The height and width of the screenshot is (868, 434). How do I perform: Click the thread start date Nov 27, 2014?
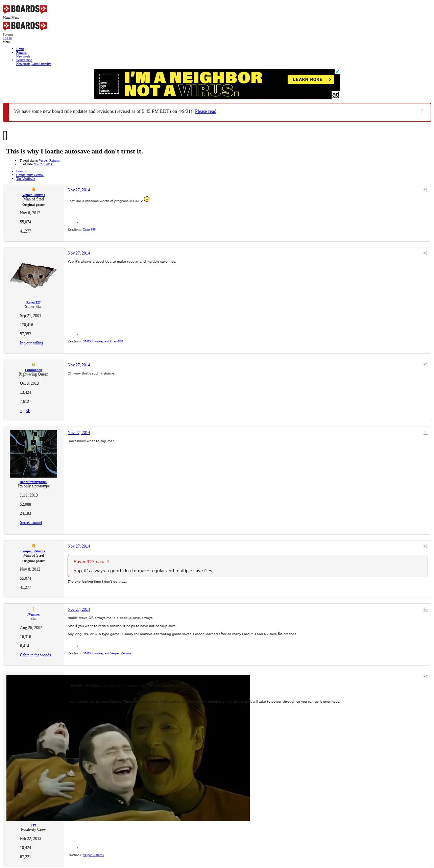43,164
